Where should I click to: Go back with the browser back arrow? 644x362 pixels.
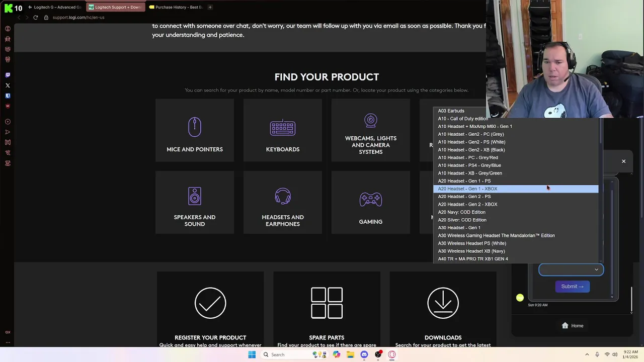point(19,18)
